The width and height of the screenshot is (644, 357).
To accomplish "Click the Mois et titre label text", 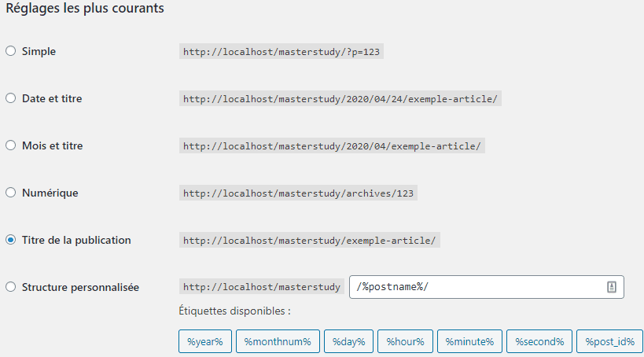I will pyautogui.click(x=52, y=145).
